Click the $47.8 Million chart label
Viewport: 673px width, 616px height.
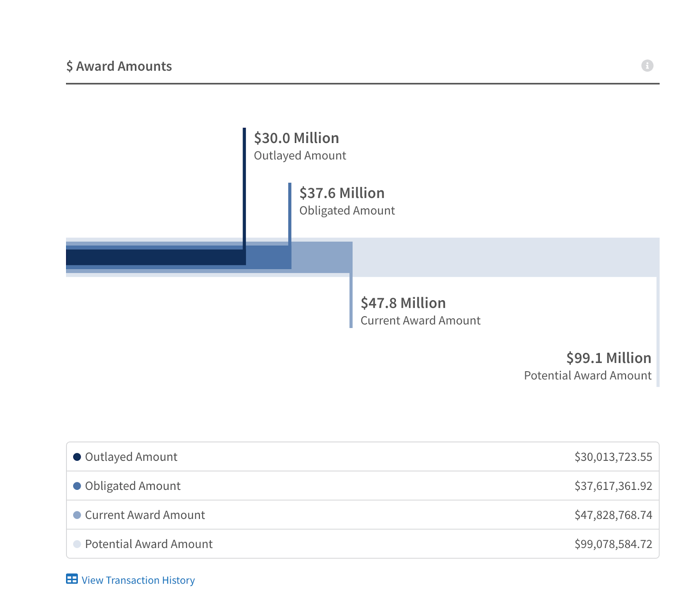(403, 303)
